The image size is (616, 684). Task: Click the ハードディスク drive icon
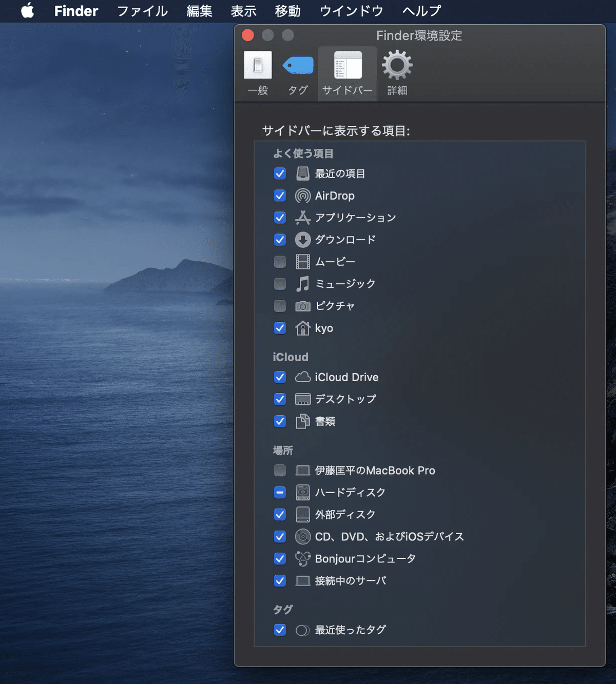coord(303,493)
